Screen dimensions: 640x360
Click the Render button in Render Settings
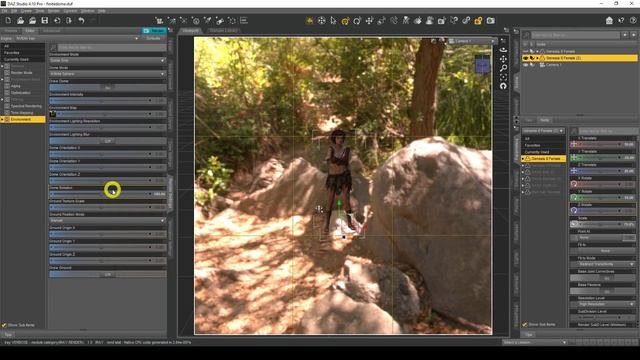[154, 31]
